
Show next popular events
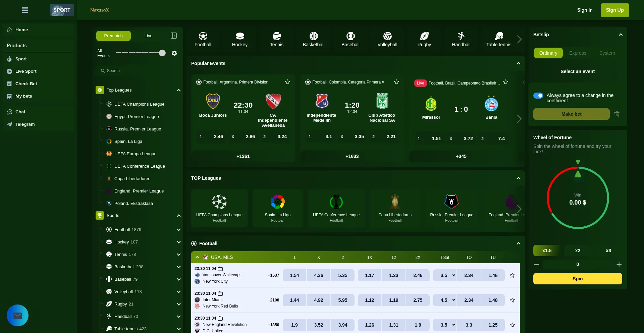click(519, 119)
